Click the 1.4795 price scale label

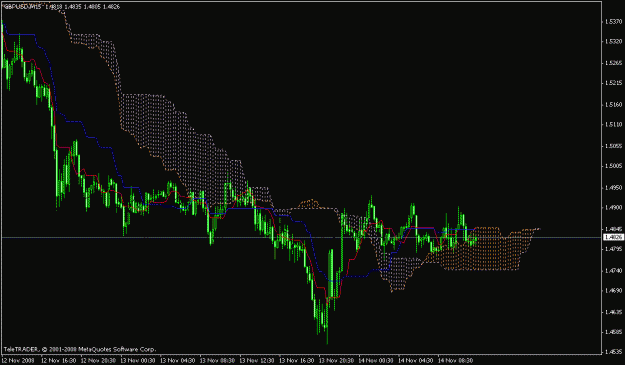pos(613,249)
